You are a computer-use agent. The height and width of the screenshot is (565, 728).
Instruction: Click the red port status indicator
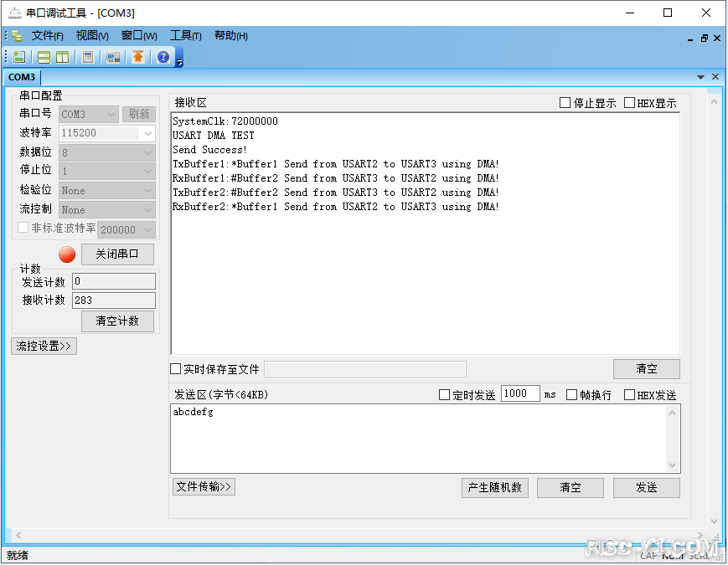pyautogui.click(x=67, y=254)
